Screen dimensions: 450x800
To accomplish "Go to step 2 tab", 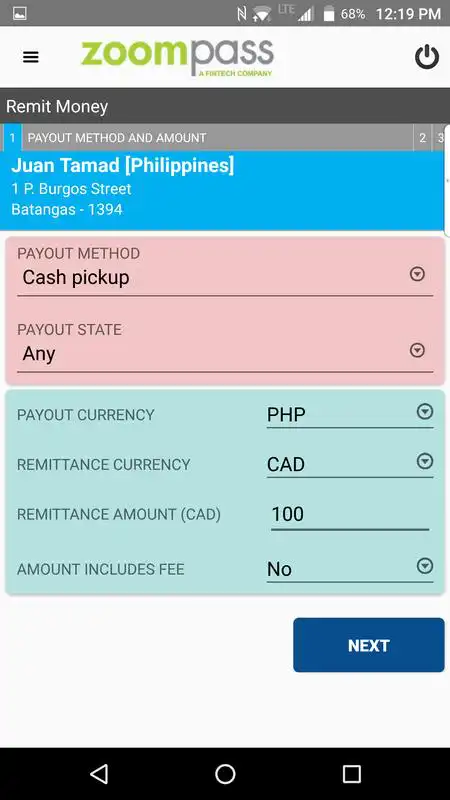I will [422, 138].
